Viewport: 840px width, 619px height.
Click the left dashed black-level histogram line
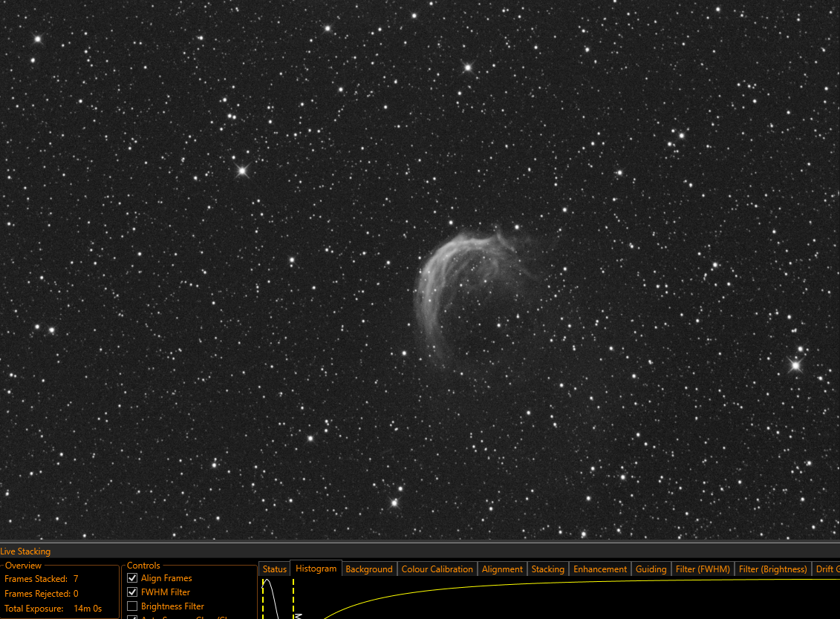point(263,599)
